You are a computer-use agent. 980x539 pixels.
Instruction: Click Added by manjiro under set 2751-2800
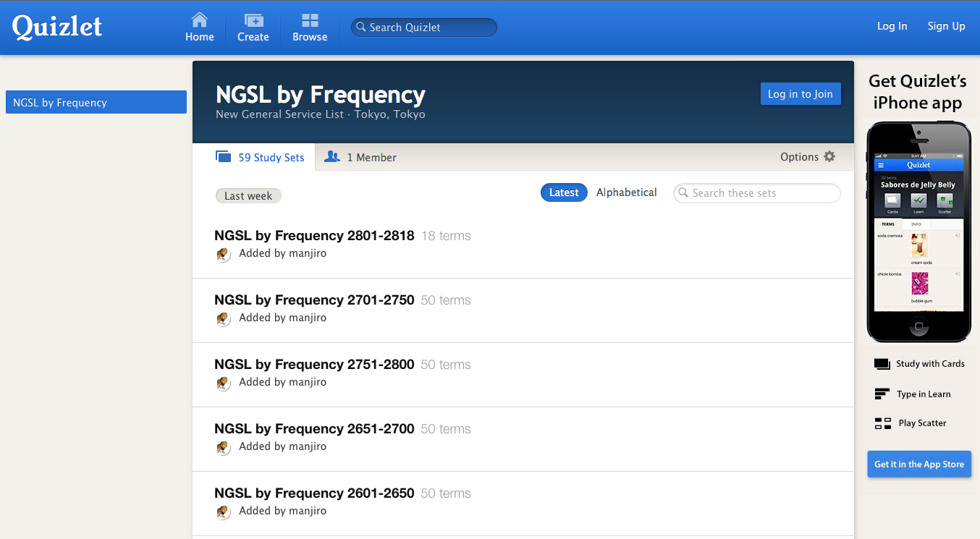pos(283,382)
